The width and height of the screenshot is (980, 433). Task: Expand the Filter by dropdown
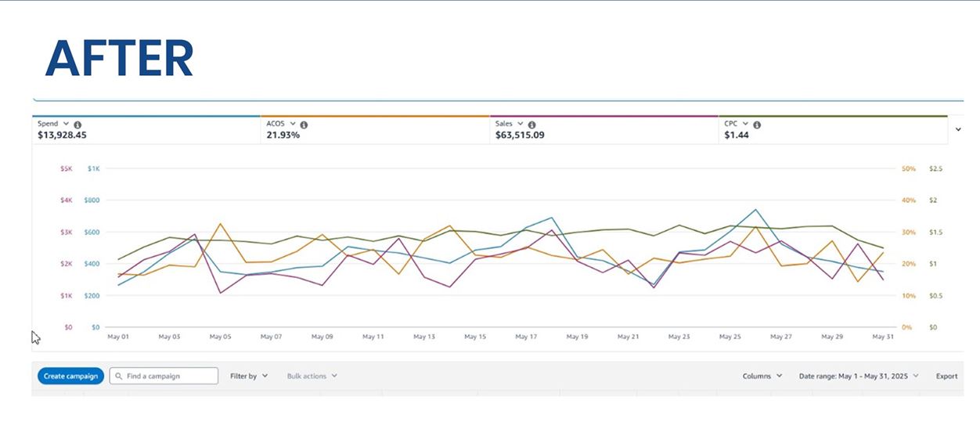(249, 377)
